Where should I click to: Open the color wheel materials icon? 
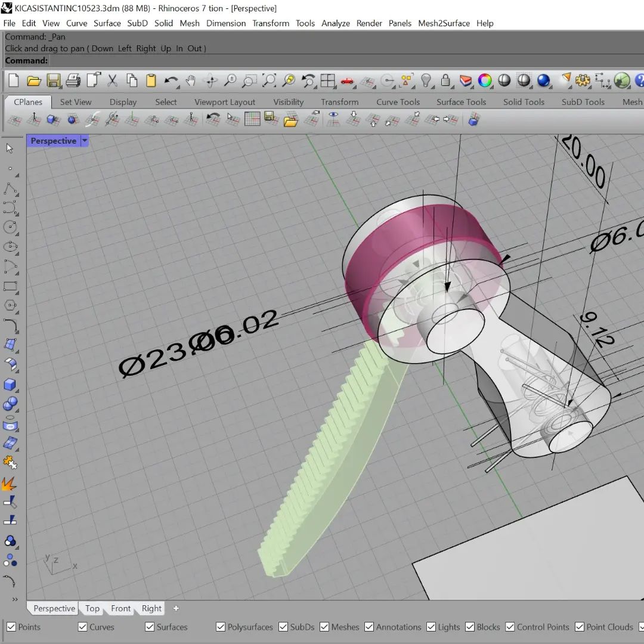[485, 80]
